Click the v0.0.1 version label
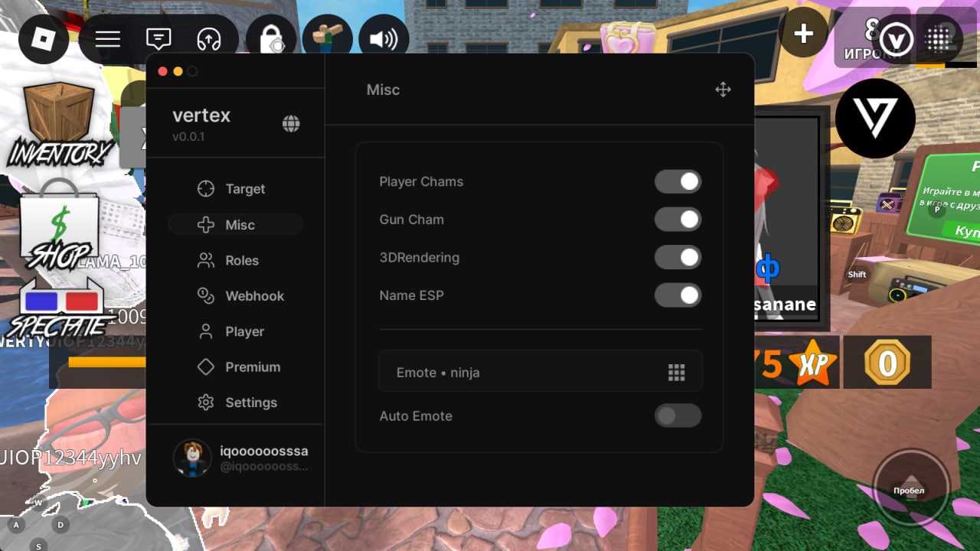The image size is (980, 551). pyautogui.click(x=188, y=137)
